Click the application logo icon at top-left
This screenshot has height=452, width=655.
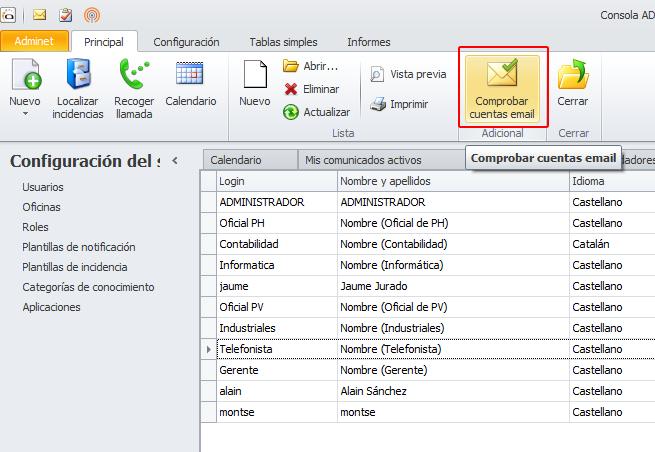click(x=8, y=15)
